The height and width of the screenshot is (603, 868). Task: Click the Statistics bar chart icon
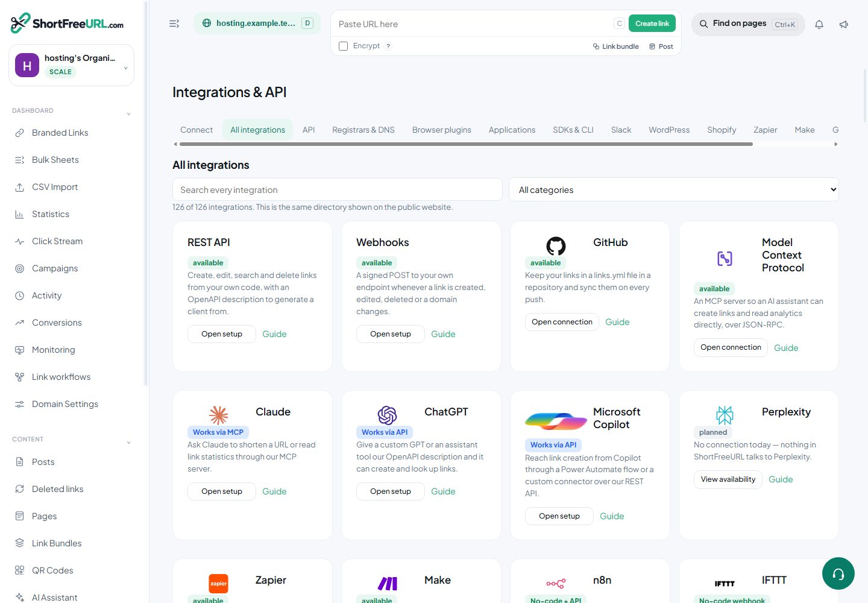point(19,214)
